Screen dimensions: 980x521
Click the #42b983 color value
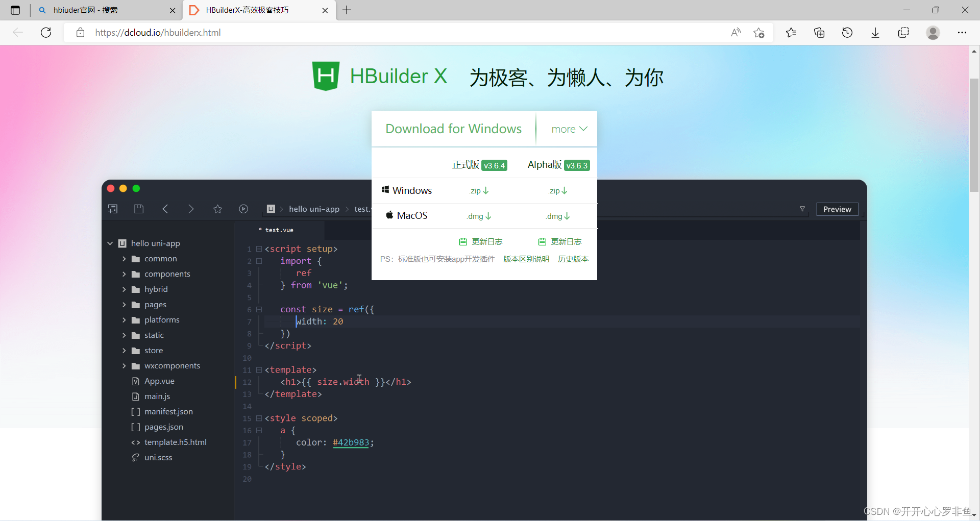pos(351,442)
